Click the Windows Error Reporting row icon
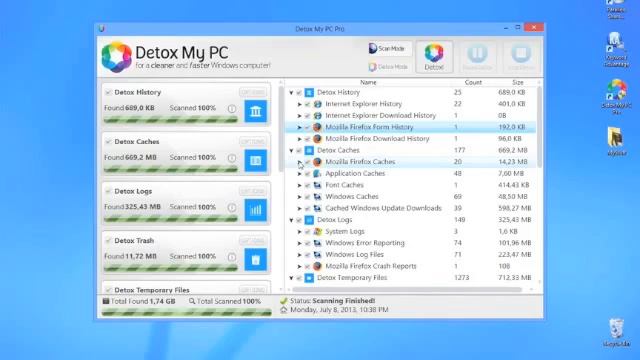 click(x=317, y=243)
